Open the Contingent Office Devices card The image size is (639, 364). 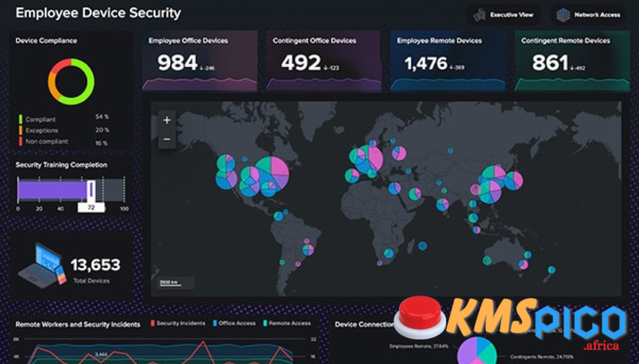pos(323,61)
